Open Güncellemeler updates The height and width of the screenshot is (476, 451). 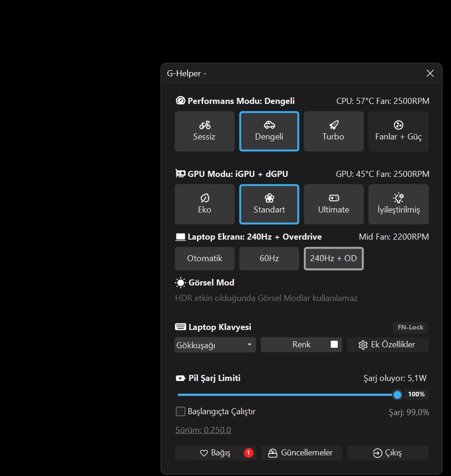pyautogui.click(x=301, y=453)
